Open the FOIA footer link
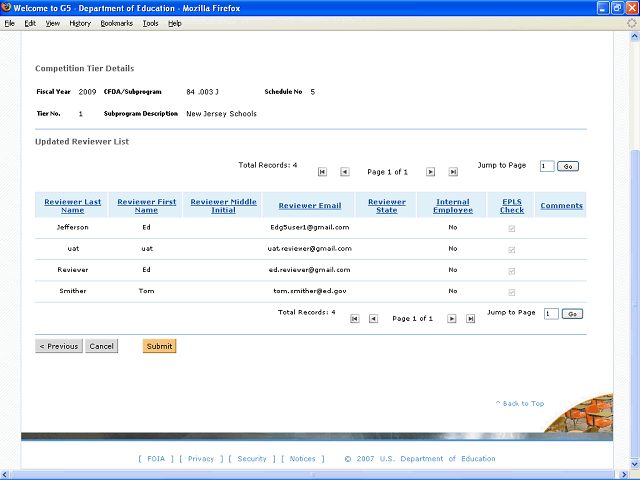The height and width of the screenshot is (480, 640). (x=156, y=459)
